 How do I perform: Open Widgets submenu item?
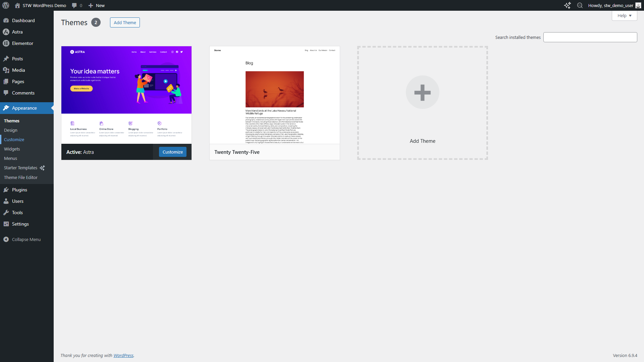click(x=12, y=149)
